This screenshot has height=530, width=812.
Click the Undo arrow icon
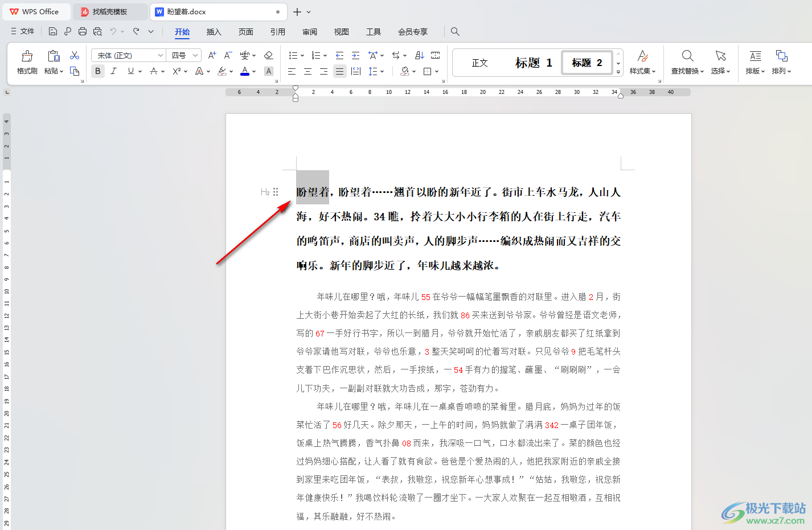pos(113,31)
